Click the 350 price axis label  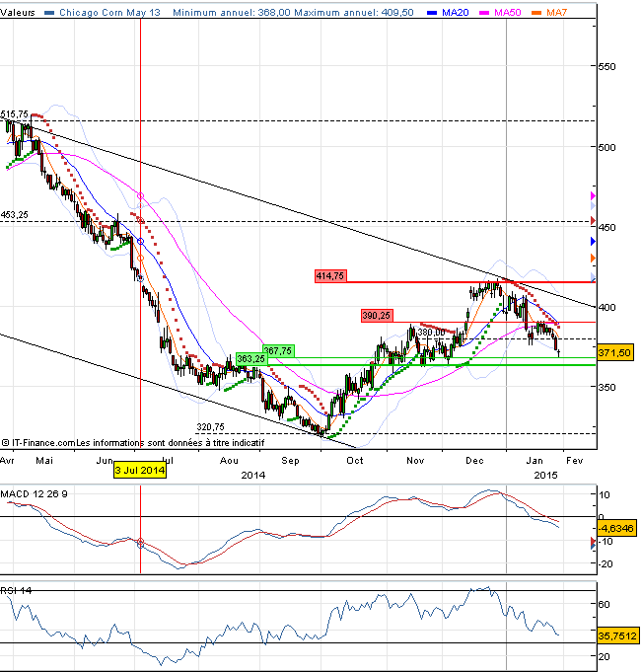point(606,388)
